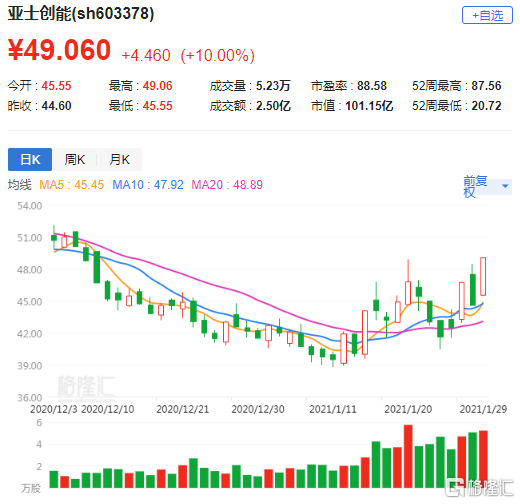
Task: Click the 36.00 price axis label
Action: pyautogui.click(x=30, y=398)
